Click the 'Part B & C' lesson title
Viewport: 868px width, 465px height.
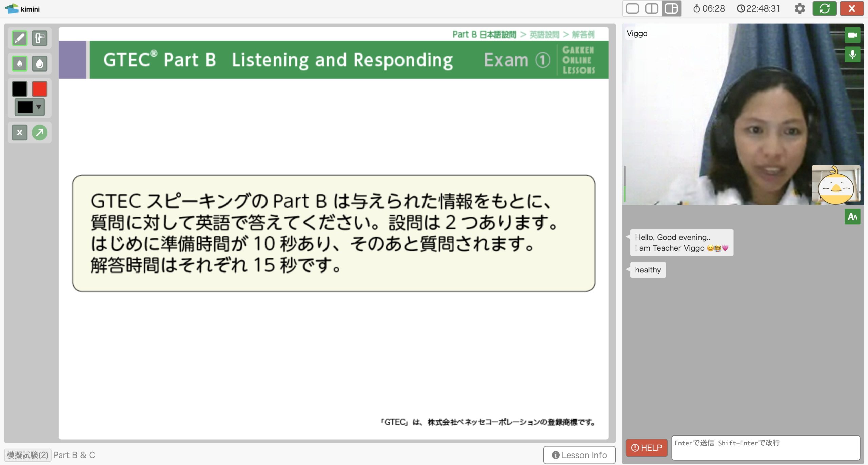pyautogui.click(x=74, y=455)
